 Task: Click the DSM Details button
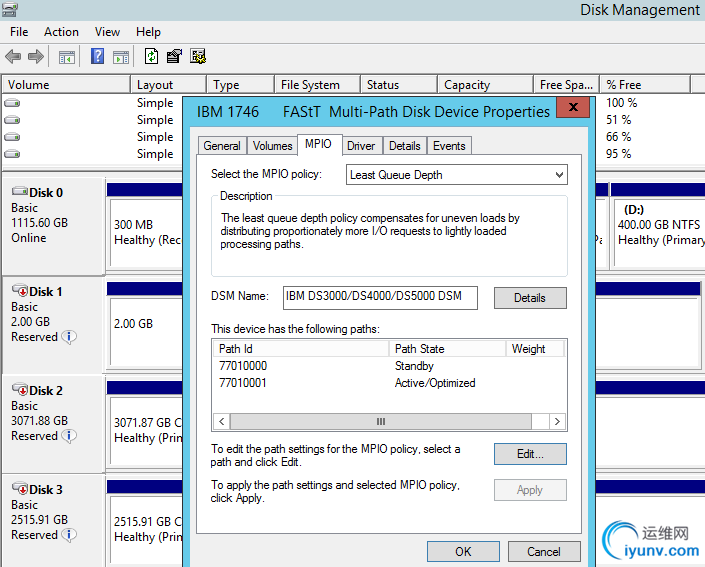530,298
